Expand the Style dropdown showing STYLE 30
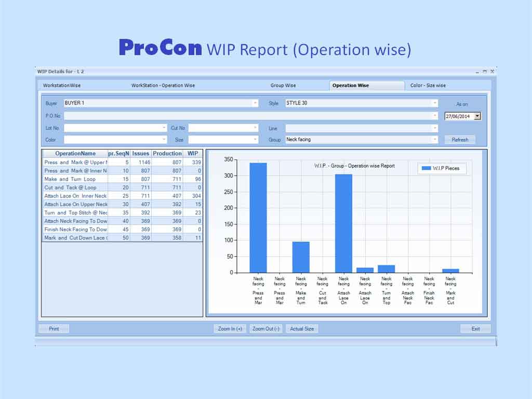The height and width of the screenshot is (399, 532). (x=435, y=103)
